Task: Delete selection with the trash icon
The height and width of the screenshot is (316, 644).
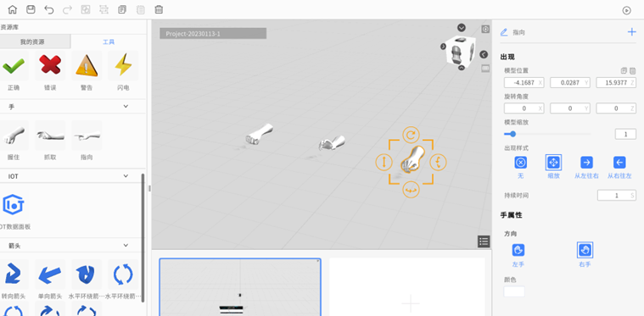Action: (x=159, y=9)
